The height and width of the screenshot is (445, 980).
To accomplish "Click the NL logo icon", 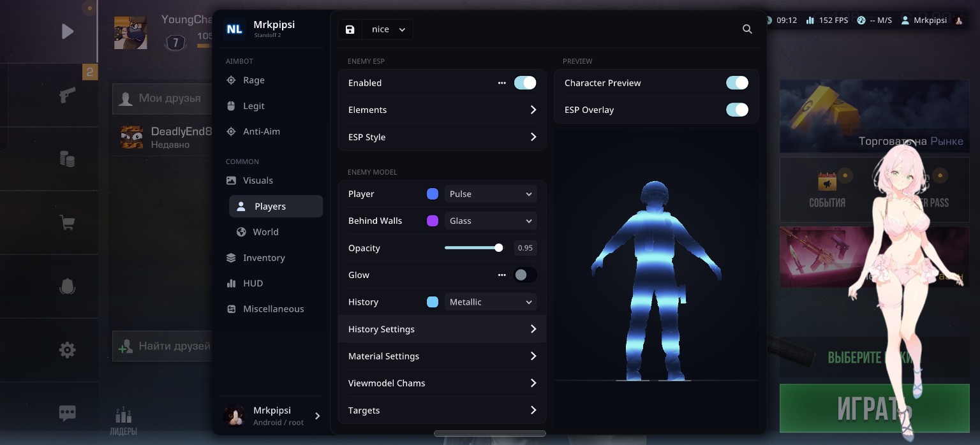I will pos(234,29).
